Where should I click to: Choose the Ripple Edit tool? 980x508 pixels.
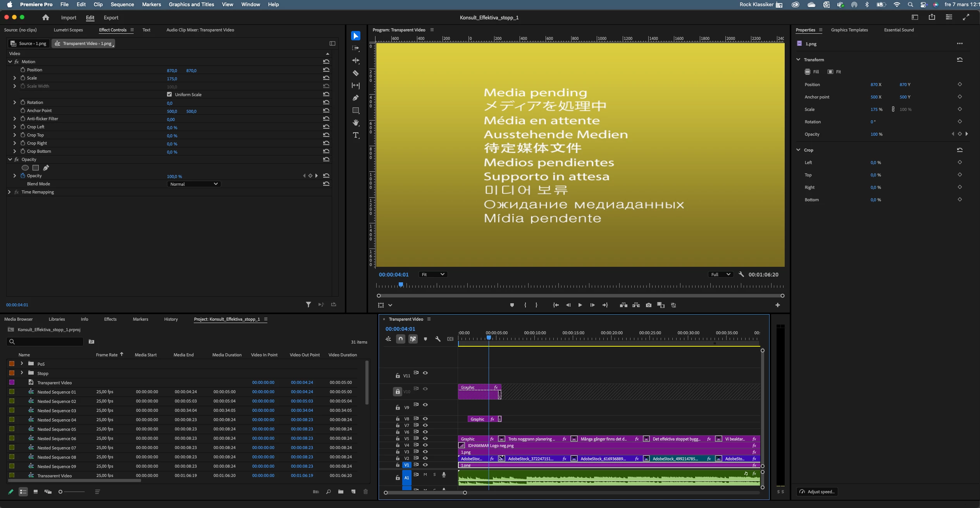pyautogui.click(x=355, y=60)
